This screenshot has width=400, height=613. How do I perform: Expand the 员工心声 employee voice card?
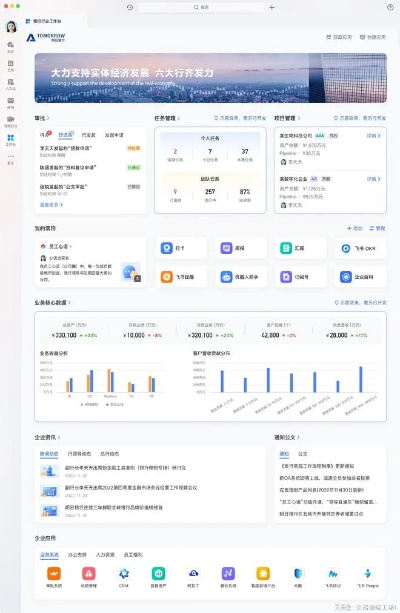(59, 246)
